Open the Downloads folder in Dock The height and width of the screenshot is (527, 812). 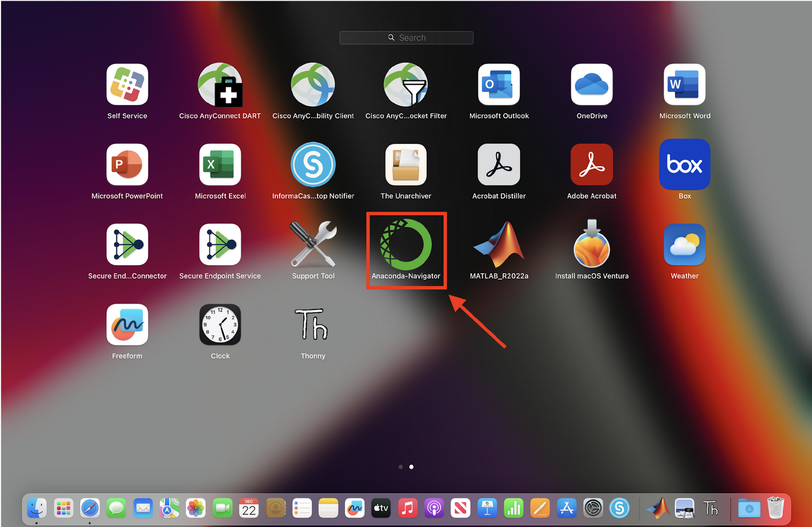pos(749,508)
